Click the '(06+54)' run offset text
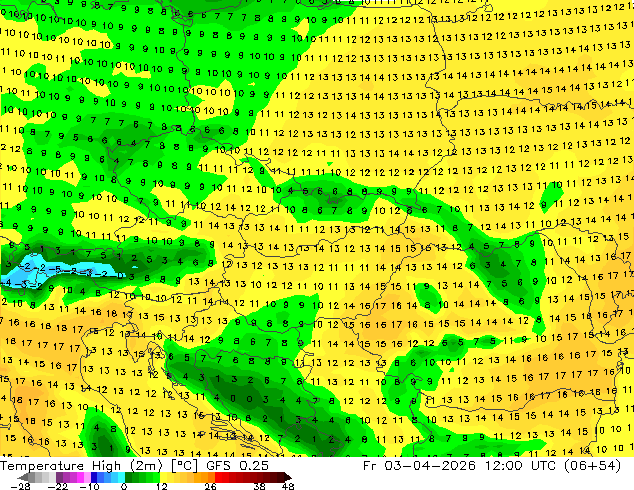 [x=594, y=466]
